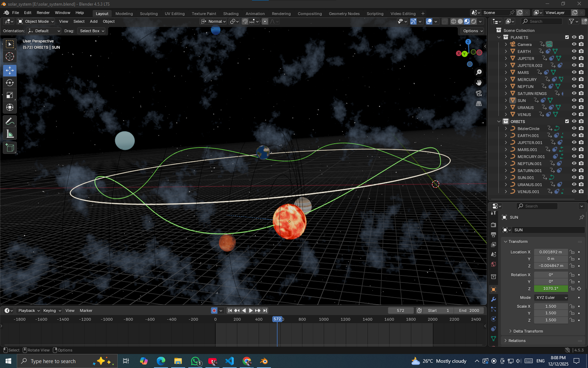Viewport: 588px width, 368px height.
Task: Select the Move tool in the toolbar
Action: point(9,70)
